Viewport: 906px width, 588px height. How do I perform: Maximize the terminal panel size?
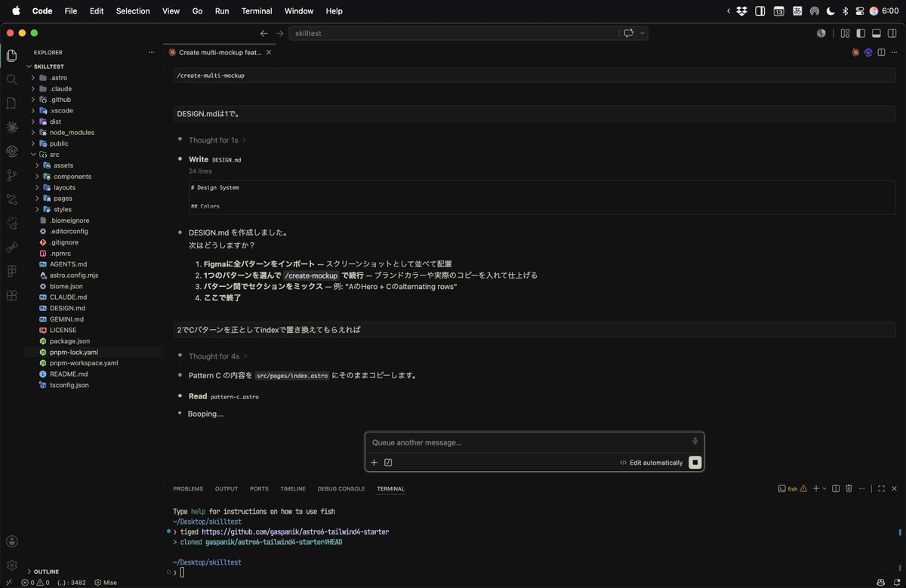pos(880,488)
